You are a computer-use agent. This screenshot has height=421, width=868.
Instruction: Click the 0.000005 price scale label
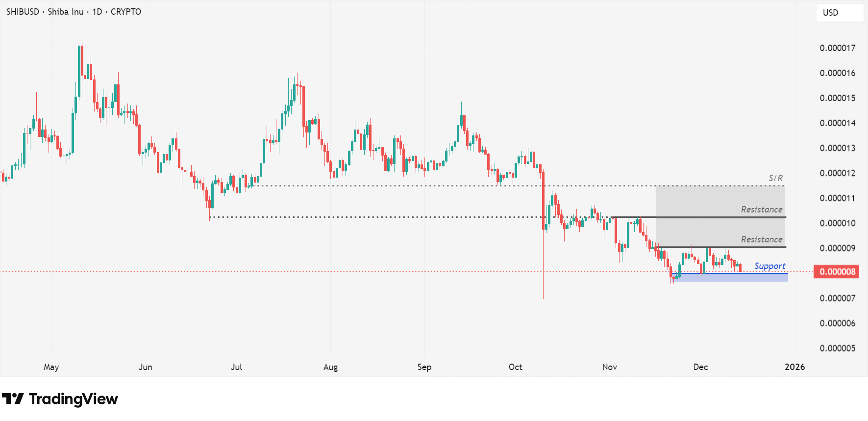(x=837, y=348)
